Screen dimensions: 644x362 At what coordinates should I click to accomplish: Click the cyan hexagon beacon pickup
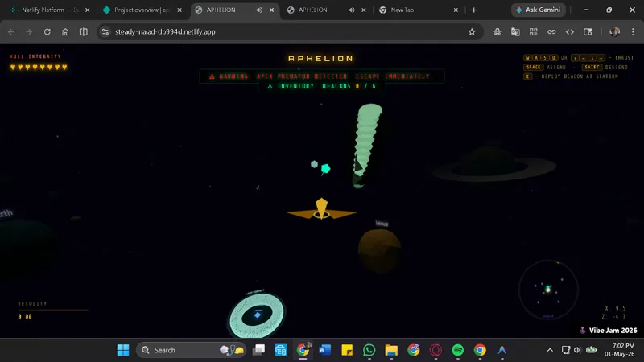tap(326, 168)
